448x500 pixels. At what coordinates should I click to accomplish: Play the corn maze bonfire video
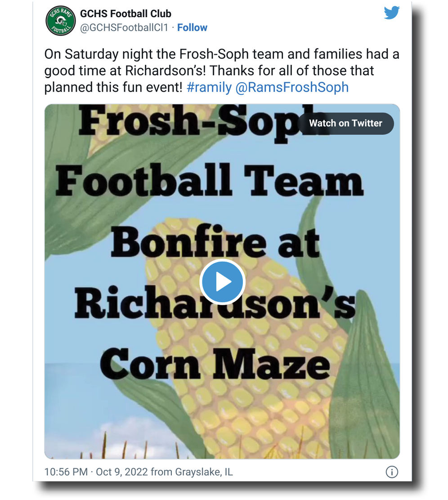[222, 282]
